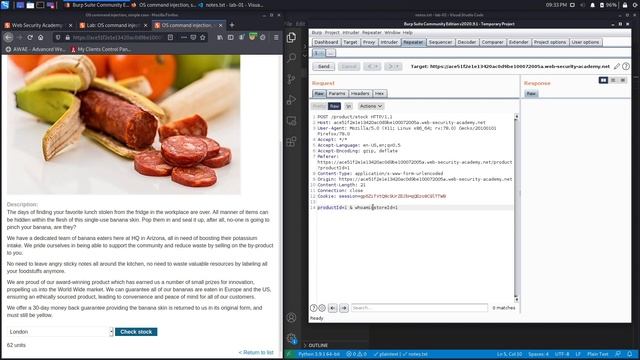Click search help icon beside search bar
Viewport: 640px width, 360px height.
tap(313, 308)
